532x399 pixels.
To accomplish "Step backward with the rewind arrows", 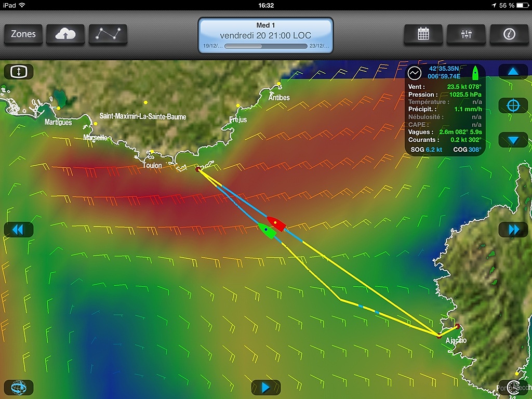I will (19, 230).
